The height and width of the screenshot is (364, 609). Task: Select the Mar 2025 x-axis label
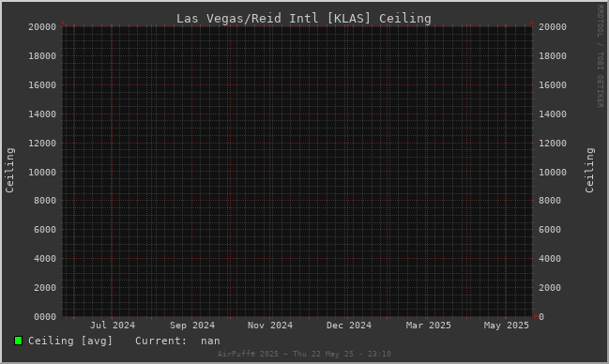click(x=429, y=326)
